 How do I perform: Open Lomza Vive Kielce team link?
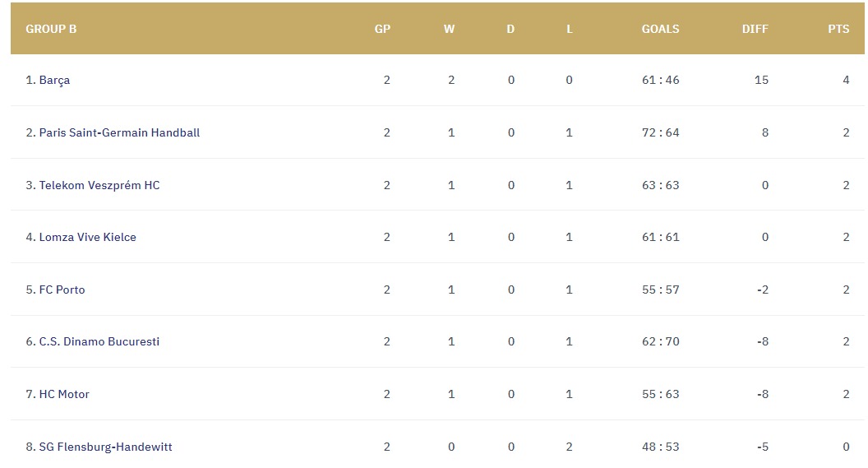click(87, 237)
